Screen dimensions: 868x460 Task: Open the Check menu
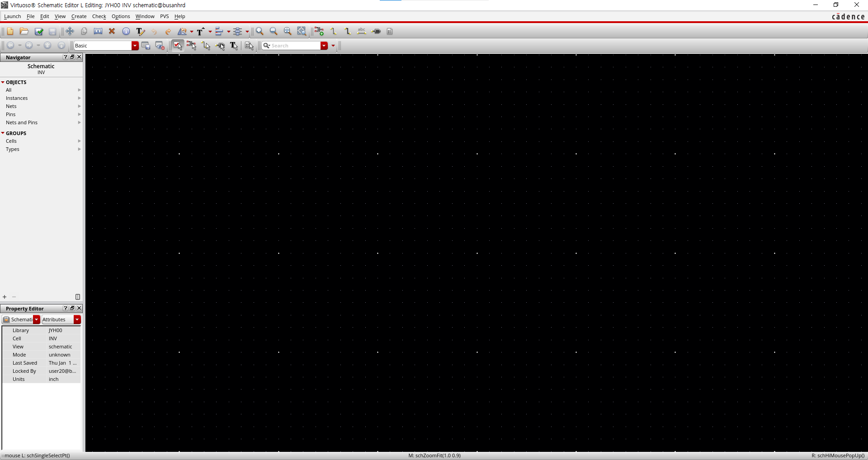[99, 16]
